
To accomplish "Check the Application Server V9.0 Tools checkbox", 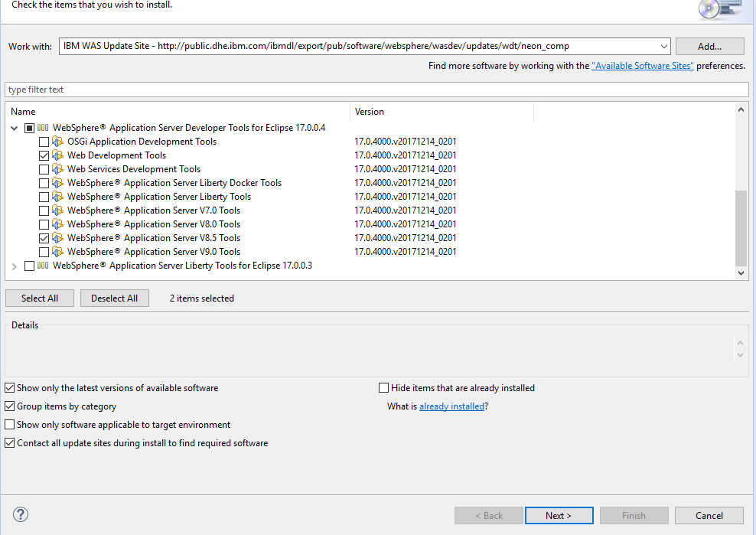I will (44, 252).
